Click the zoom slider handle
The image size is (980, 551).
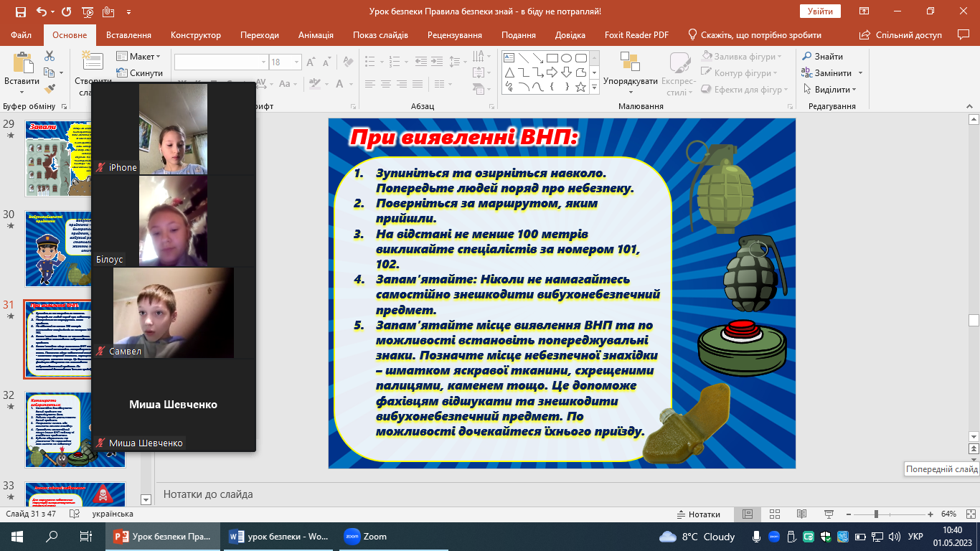(x=876, y=514)
